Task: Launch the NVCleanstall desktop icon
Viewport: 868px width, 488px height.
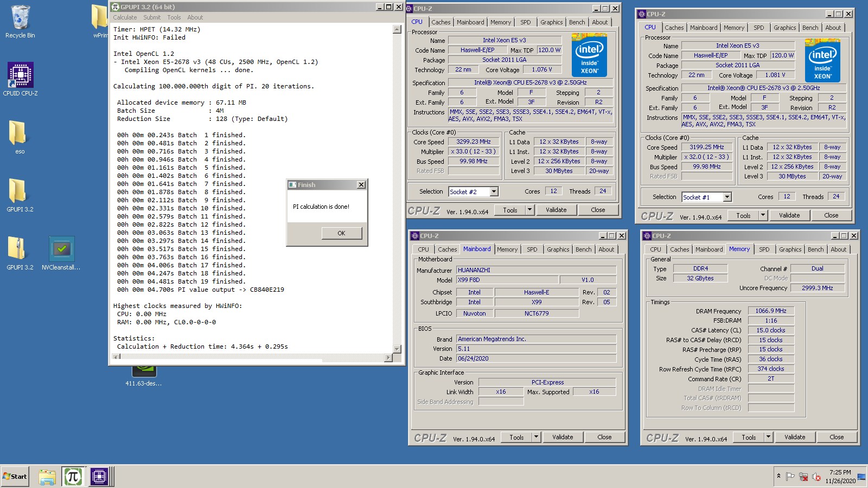Action: point(61,253)
